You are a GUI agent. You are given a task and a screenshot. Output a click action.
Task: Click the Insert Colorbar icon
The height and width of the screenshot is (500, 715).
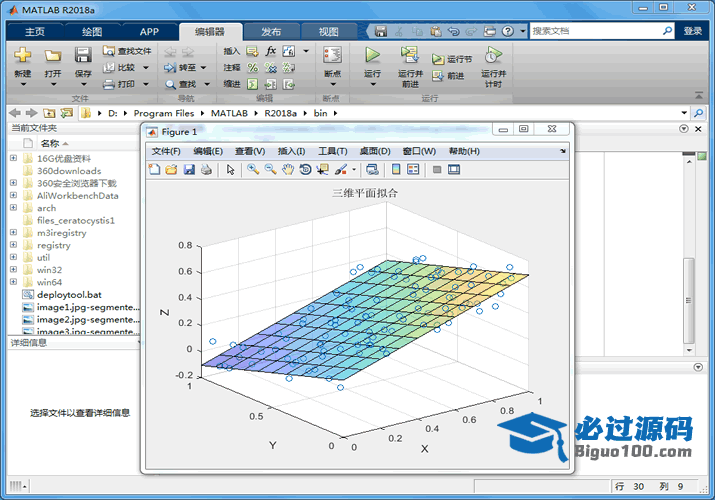pyautogui.click(x=396, y=170)
